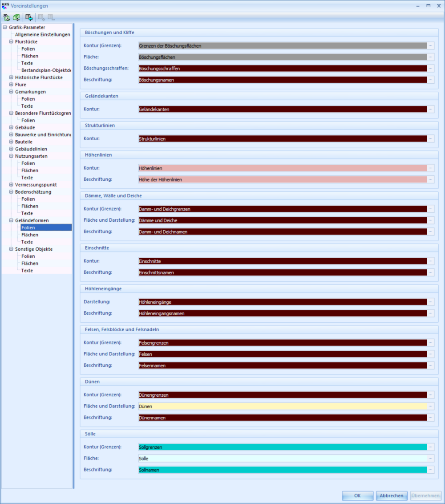Click the Abbrechen button
Screen dimensions: 445x504
pos(392,496)
